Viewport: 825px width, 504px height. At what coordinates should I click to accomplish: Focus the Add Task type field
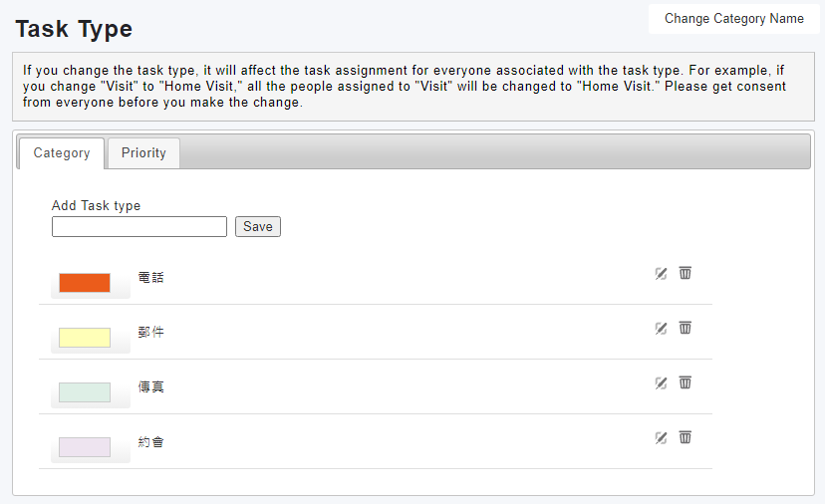[x=139, y=227]
